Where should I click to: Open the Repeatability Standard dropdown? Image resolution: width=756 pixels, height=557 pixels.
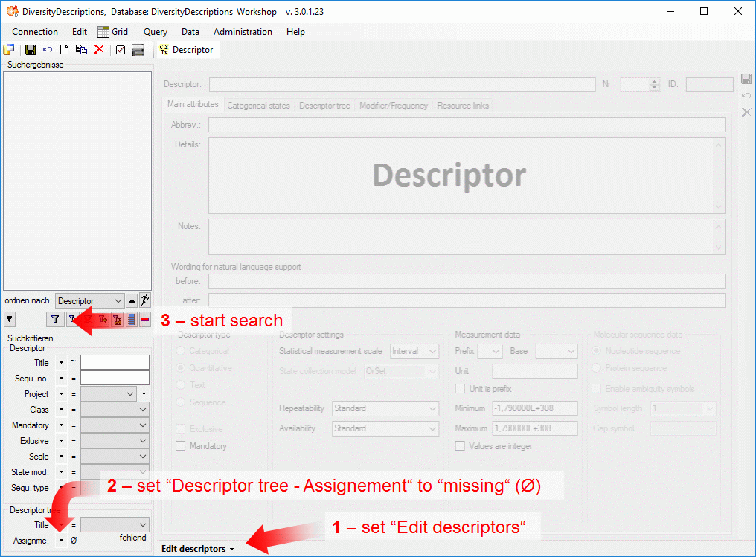click(x=385, y=408)
